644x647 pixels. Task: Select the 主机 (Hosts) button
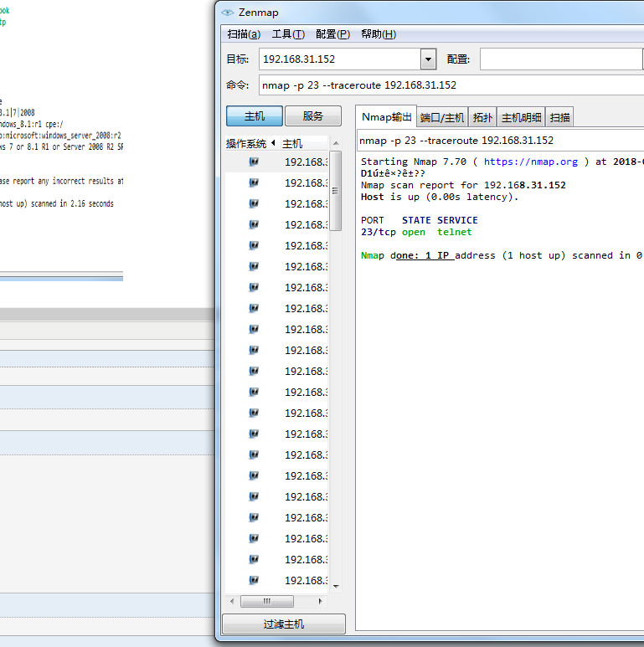(255, 116)
